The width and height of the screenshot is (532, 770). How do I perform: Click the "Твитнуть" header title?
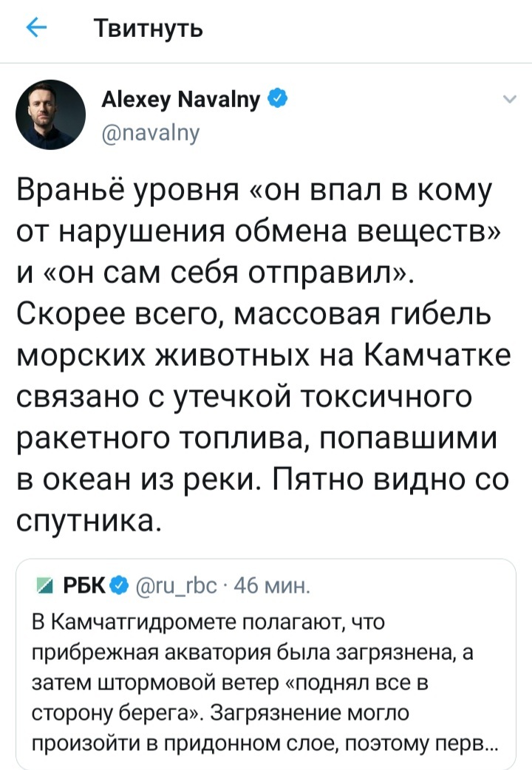[x=148, y=30]
